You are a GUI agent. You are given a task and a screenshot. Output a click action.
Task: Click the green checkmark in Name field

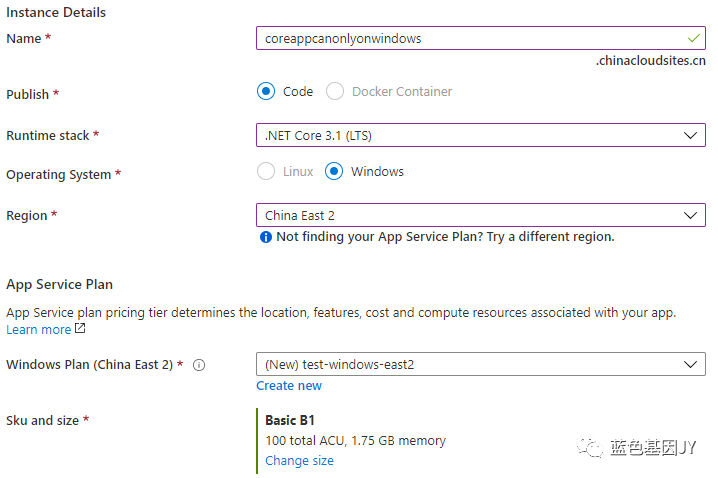coord(694,38)
